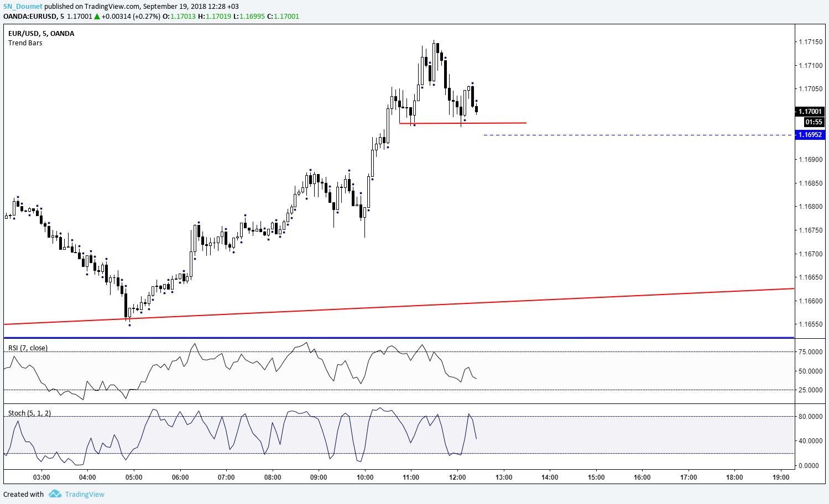Click the 13:00 time axis label
This screenshot has width=829, height=504.
pos(504,477)
